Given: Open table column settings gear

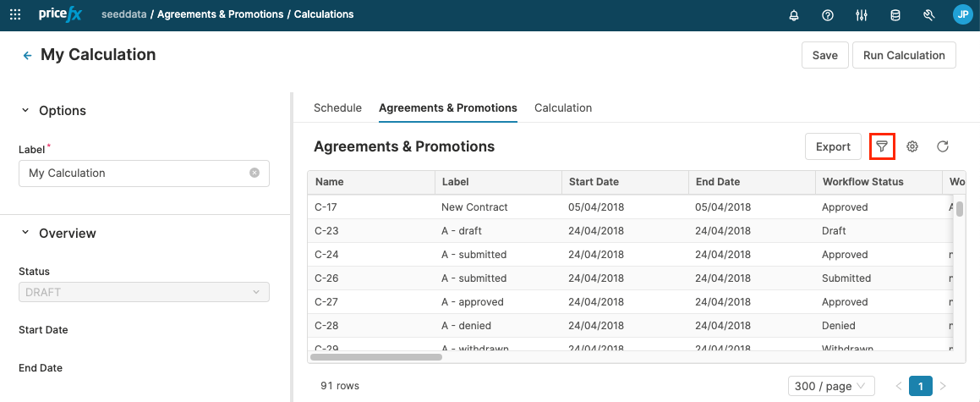Looking at the screenshot, I should click(x=912, y=146).
